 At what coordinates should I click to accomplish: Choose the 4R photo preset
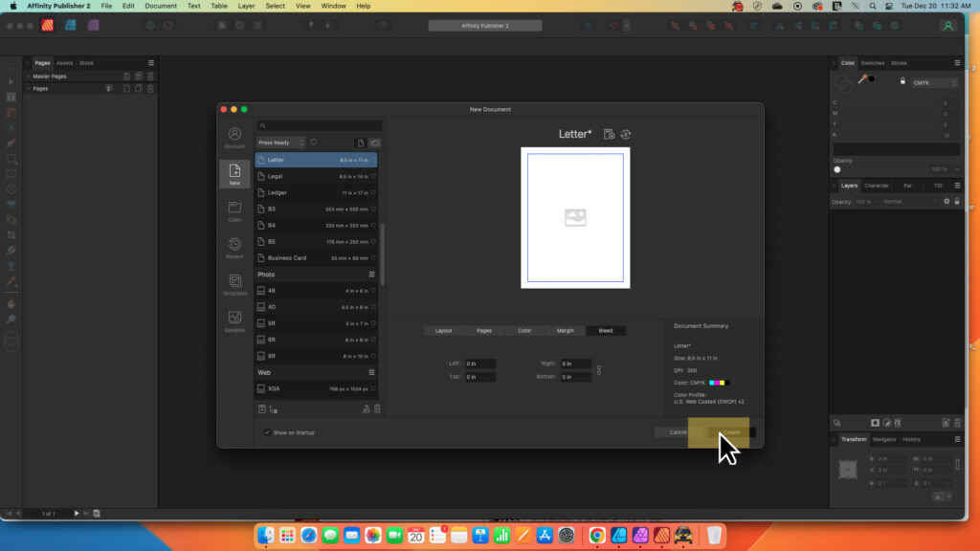(x=316, y=291)
